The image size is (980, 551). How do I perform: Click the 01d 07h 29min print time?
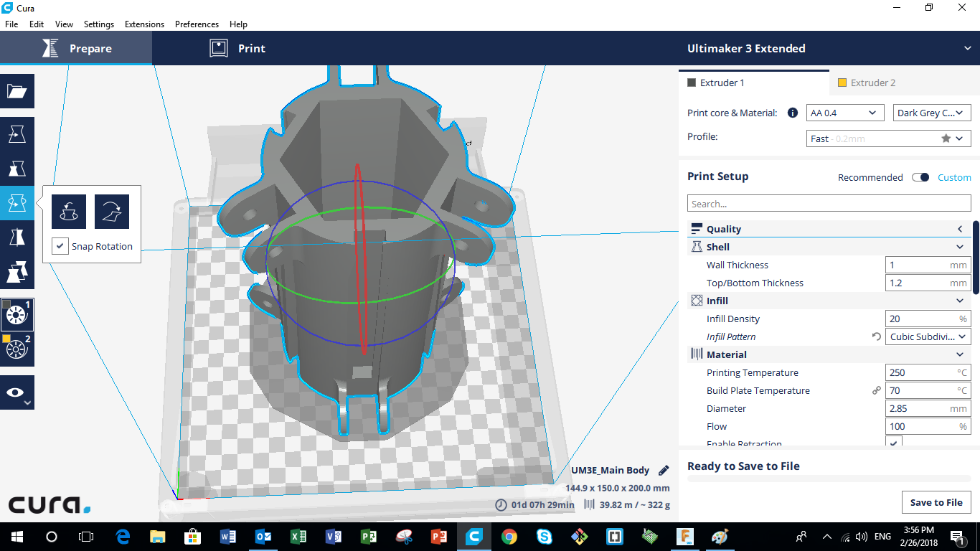(x=542, y=504)
